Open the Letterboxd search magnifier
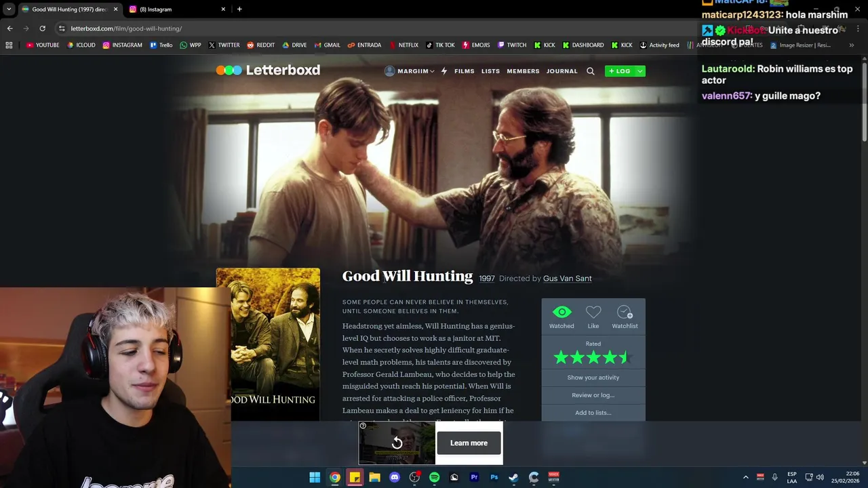 591,71
